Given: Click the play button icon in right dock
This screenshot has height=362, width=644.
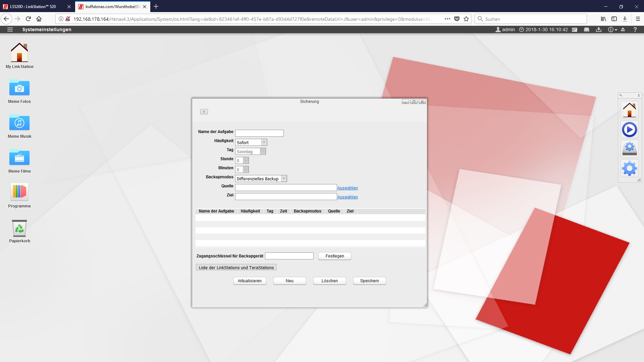Looking at the screenshot, I should 629,130.
